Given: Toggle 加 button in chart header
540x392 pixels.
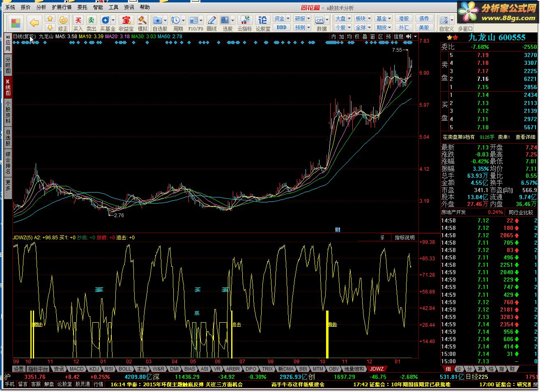Looking at the screenshot, I should [341, 37].
